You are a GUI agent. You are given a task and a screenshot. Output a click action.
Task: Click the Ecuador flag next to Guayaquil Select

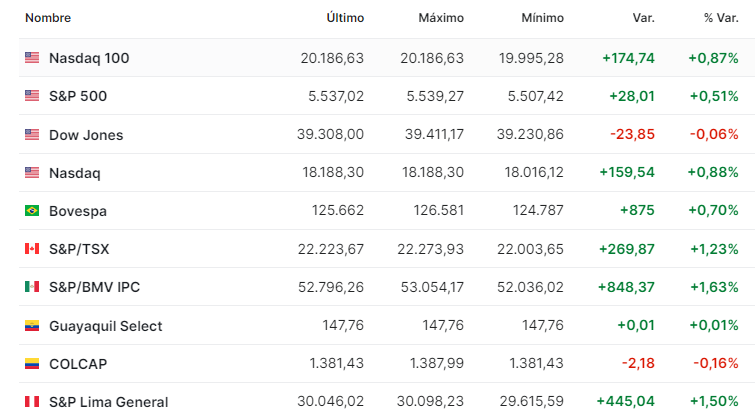pyautogui.click(x=32, y=326)
